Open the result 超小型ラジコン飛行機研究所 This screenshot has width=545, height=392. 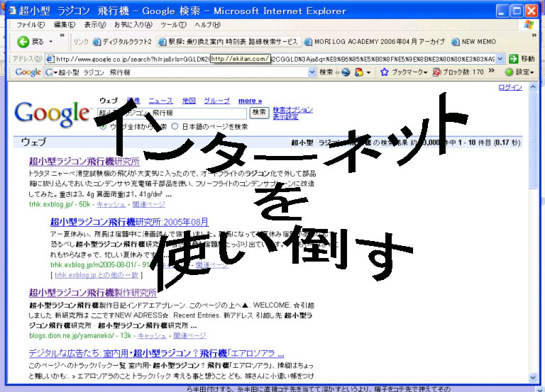(84, 162)
